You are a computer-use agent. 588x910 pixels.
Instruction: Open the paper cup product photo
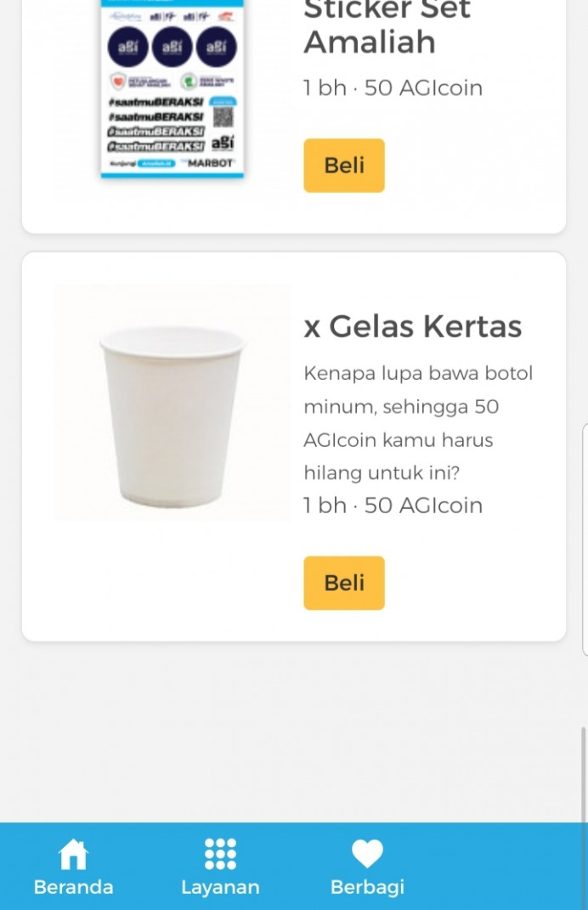click(171, 399)
